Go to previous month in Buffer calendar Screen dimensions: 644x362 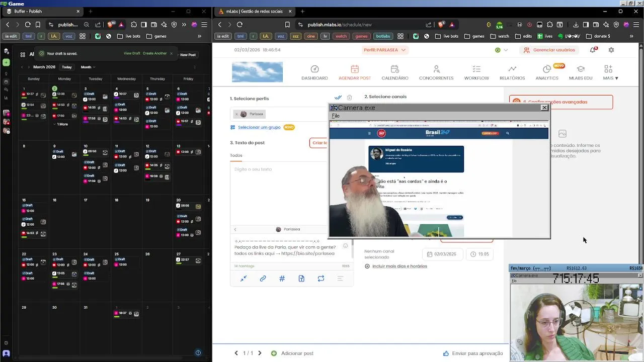[22, 67]
